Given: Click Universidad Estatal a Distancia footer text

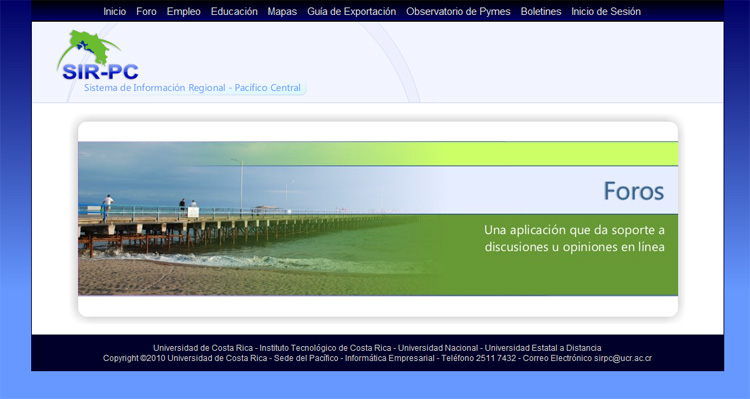Looking at the screenshot, I should coord(543,348).
